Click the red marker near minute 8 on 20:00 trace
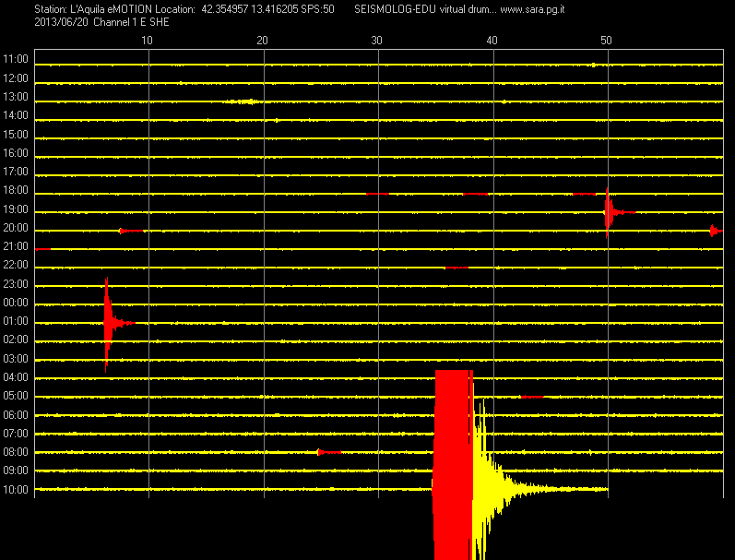 [x=131, y=231]
